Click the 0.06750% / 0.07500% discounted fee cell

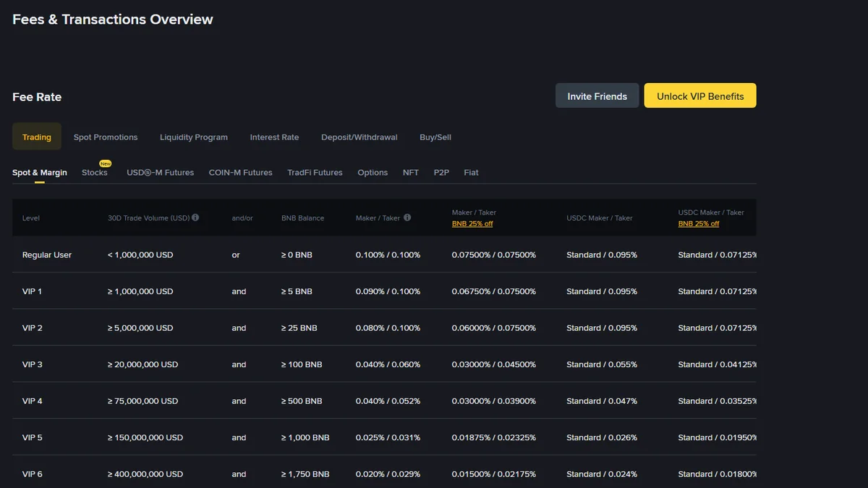tap(494, 291)
